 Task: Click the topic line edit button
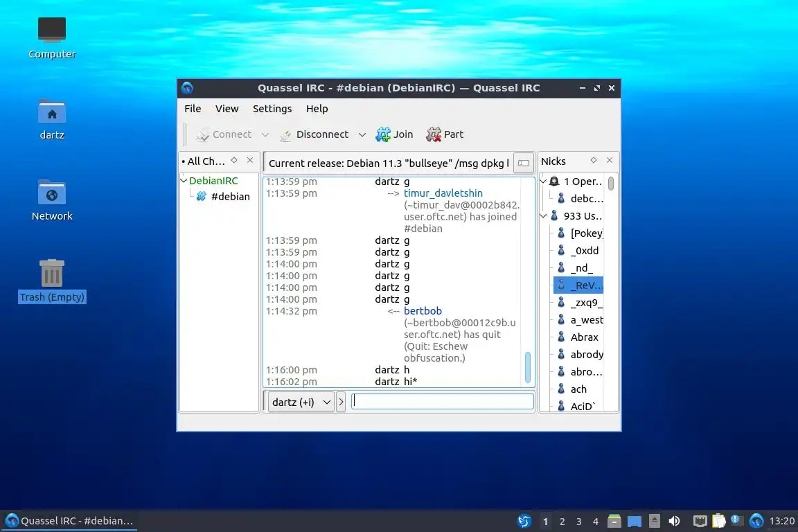pyautogui.click(x=524, y=163)
